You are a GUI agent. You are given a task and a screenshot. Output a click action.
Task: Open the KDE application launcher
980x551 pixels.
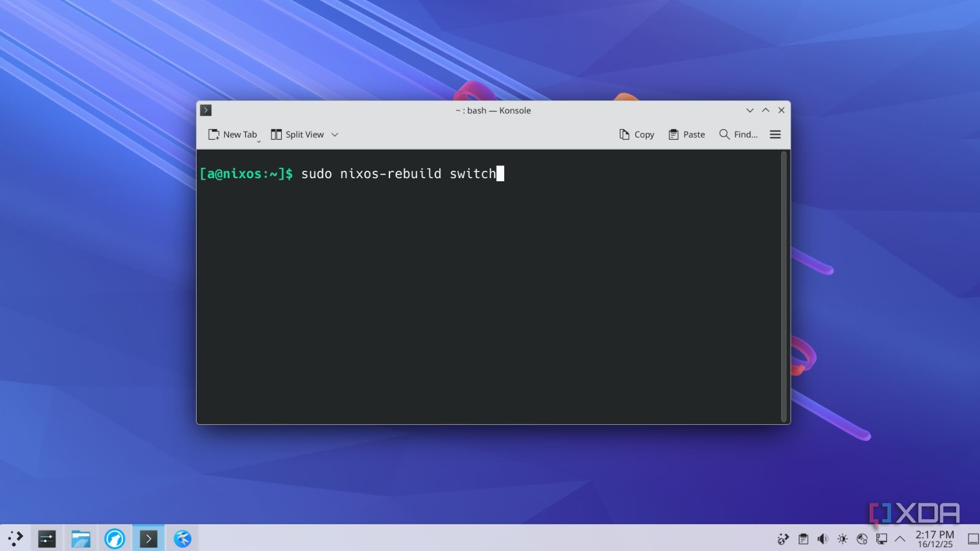pyautogui.click(x=15, y=539)
